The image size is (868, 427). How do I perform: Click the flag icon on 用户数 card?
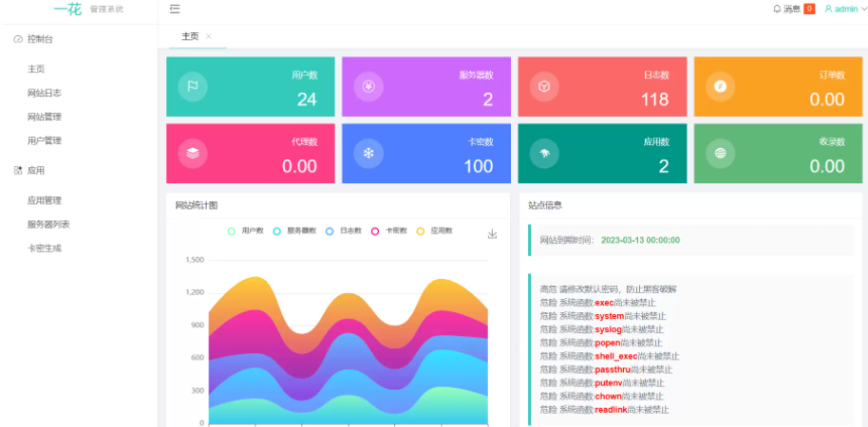point(193,86)
